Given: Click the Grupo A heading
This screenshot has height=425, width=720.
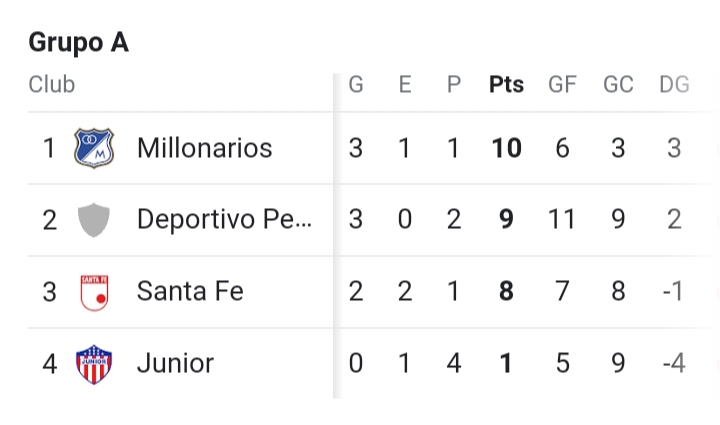Looking at the screenshot, I should pyautogui.click(x=78, y=42).
